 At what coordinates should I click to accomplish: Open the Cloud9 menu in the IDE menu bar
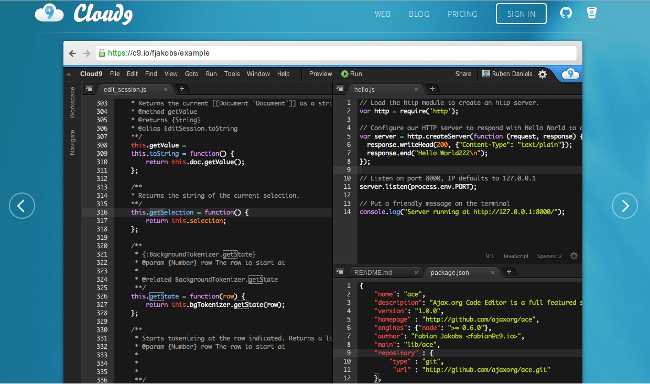pyautogui.click(x=91, y=74)
